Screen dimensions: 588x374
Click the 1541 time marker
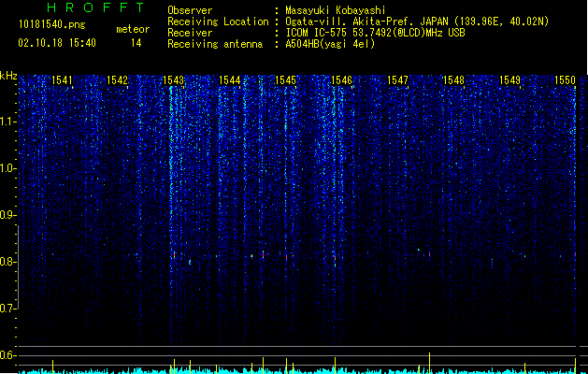point(62,79)
